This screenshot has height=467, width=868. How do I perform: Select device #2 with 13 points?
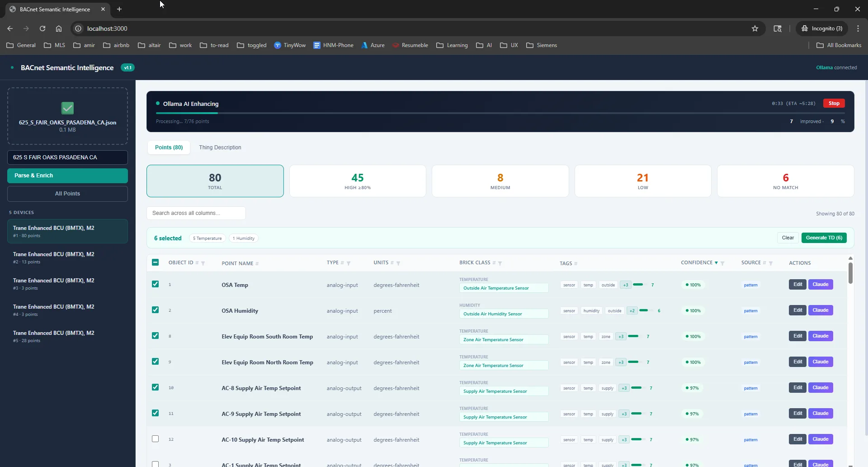pos(67,257)
